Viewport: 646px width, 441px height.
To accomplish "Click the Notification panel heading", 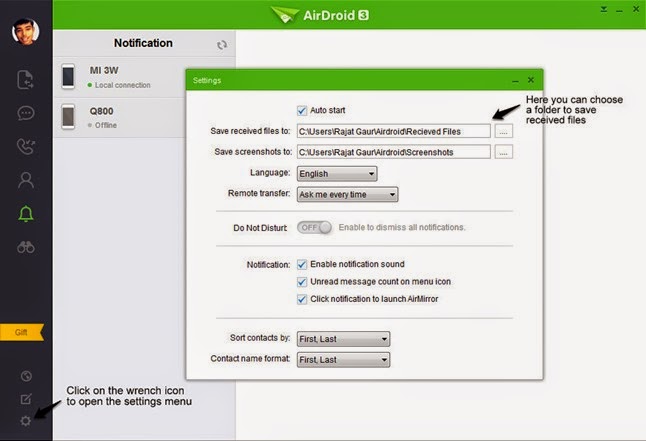I will 143,43.
